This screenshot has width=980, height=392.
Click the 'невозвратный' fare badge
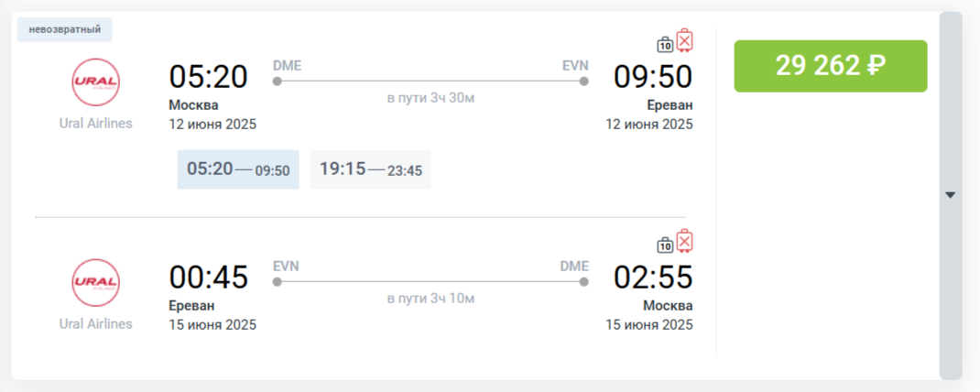point(65,29)
